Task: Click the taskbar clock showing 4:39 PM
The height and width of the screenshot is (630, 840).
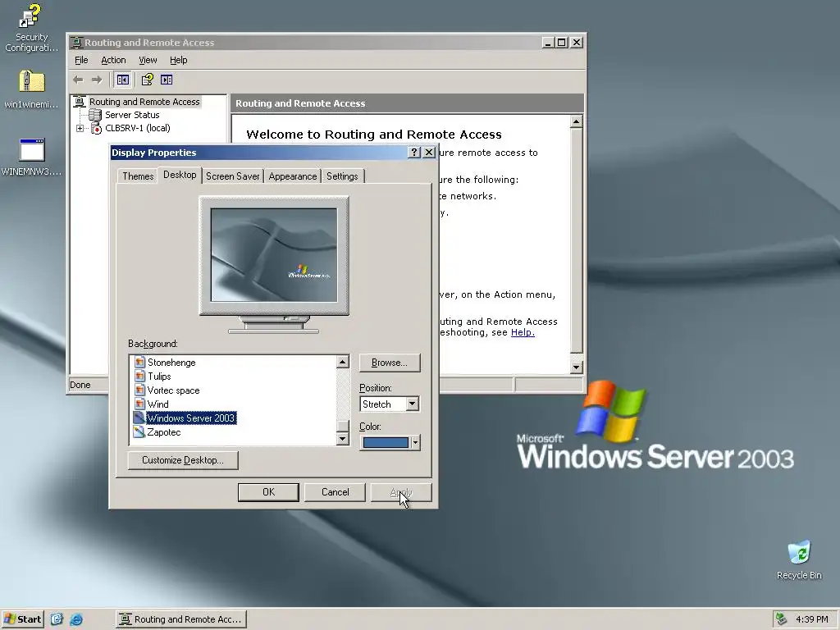Action: point(811,619)
